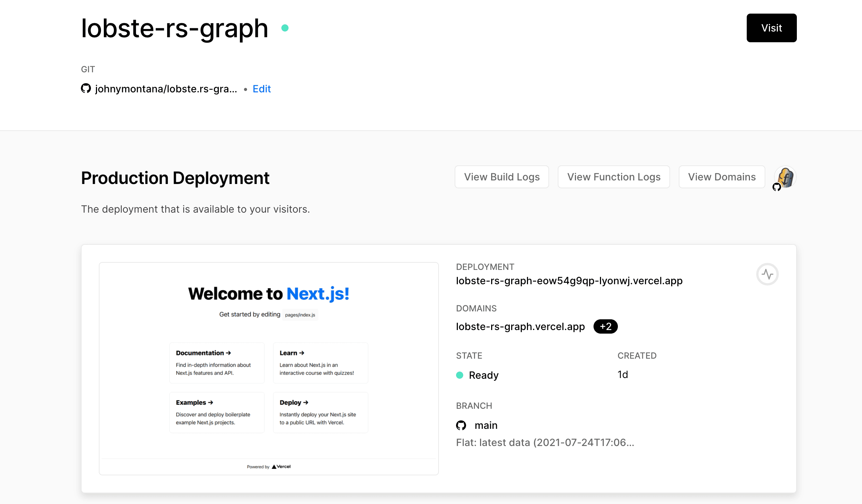
Task: Open the Flat: latest data commit message
Action: (545, 442)
